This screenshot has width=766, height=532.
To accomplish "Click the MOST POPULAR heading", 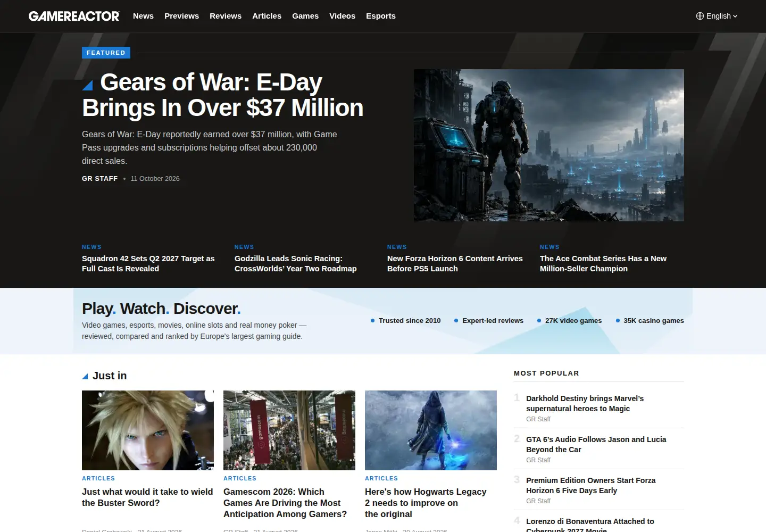I will coord(546,373).
